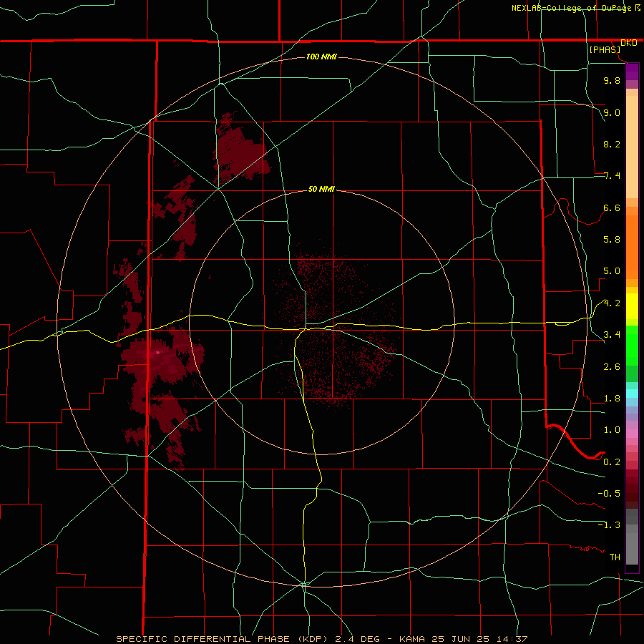Screen dimensions: 644x644
Task: Select the 8.2 scale value
Action: tap(612, 144)
